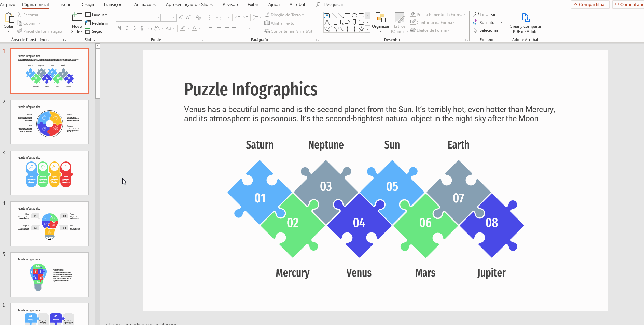Increase list indent level
The width and height of the screenshot is (644, 325).
245,17
